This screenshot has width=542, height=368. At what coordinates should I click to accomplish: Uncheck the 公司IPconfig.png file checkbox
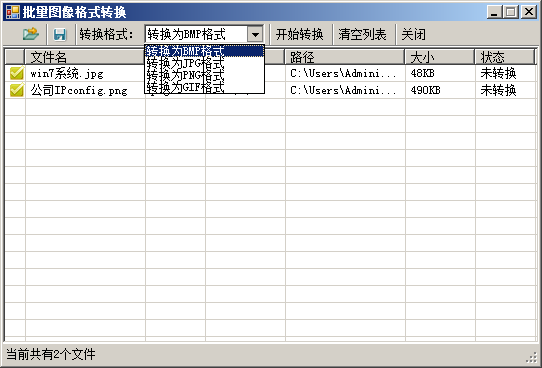coord(16,90)
